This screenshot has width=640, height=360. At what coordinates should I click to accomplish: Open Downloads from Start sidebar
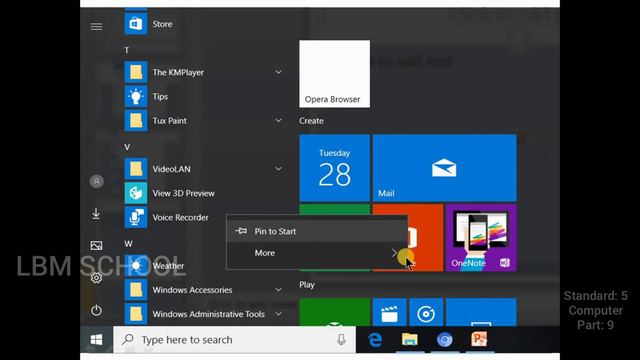pyautogui.click(x=96, y=213)
